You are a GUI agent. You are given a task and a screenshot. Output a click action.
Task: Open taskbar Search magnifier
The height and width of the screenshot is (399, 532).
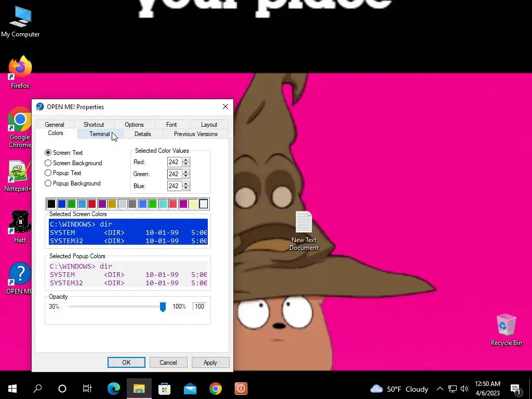tap(37, 389)
